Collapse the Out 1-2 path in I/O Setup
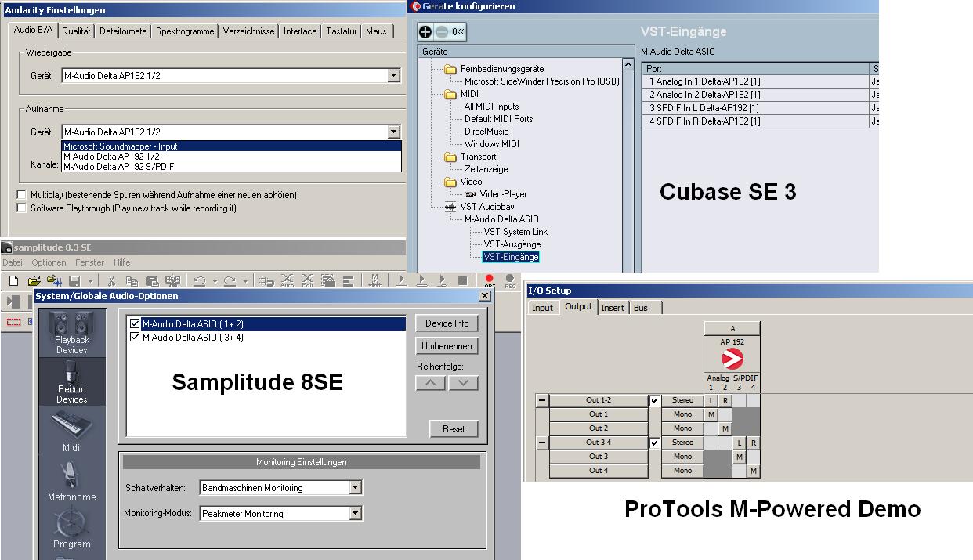 [541, 400]
